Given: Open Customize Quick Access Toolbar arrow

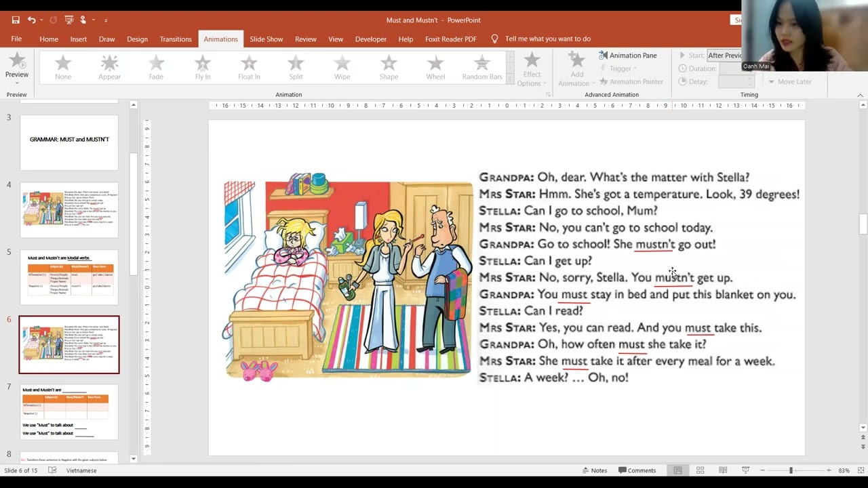Looking at the screenshot, I should (106, 20).
